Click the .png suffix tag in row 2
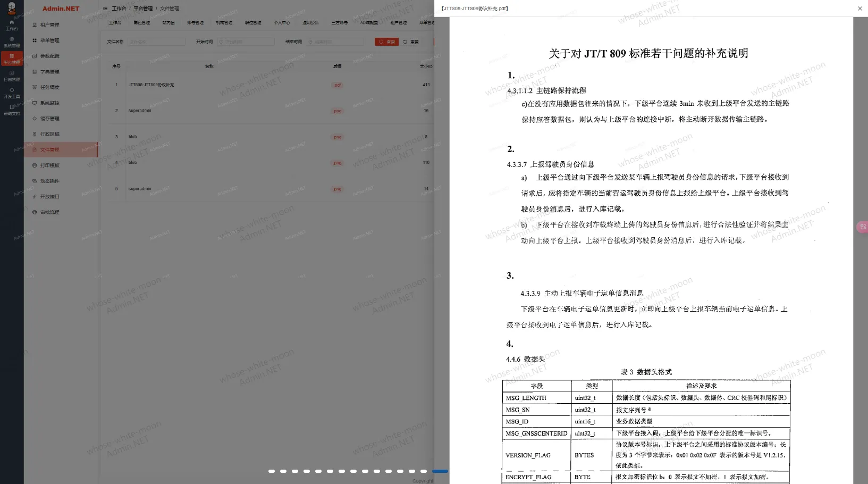 [x=338, y=111]
